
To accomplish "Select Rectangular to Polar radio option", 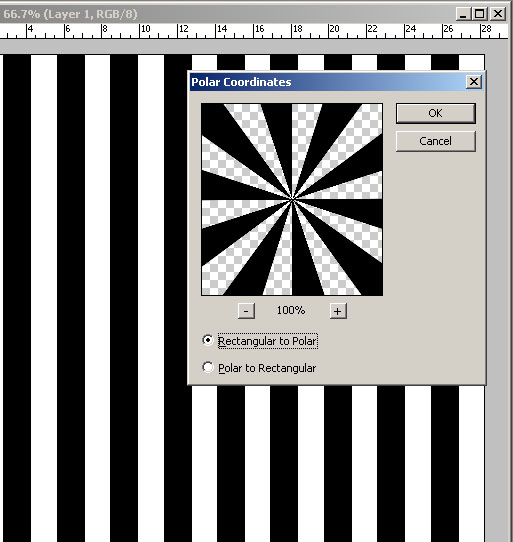I will point(208,340).
